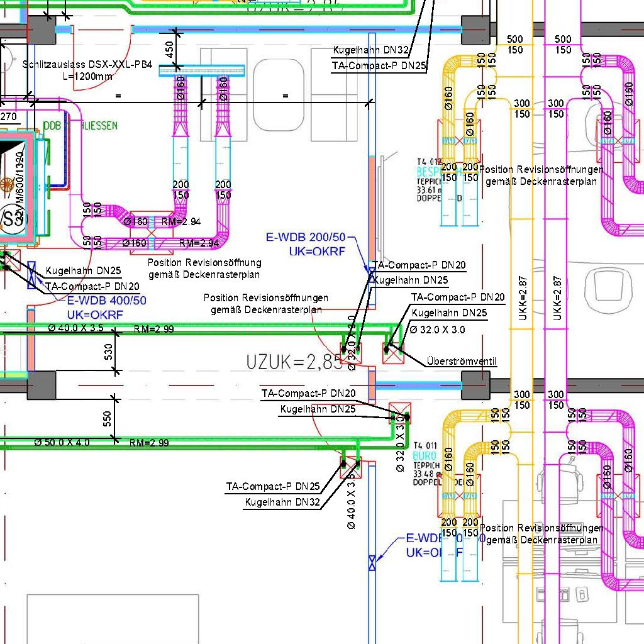
Task: Click the blue valve symbol beside Kugelhahn DN25
Action: pos(32,275)
